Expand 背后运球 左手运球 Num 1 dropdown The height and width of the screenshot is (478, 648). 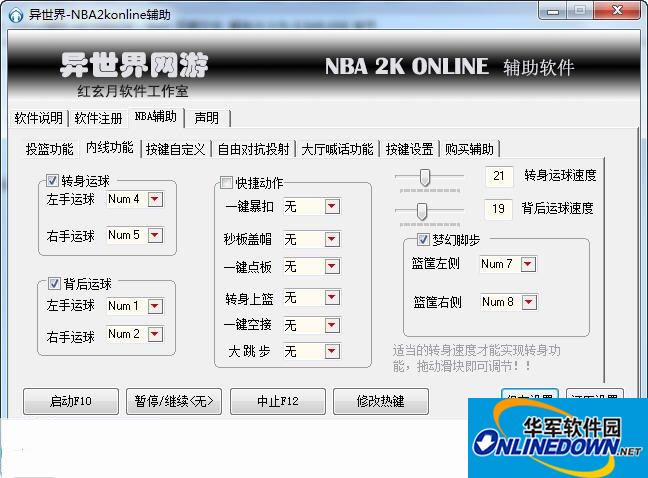click(x=155, y=306)
